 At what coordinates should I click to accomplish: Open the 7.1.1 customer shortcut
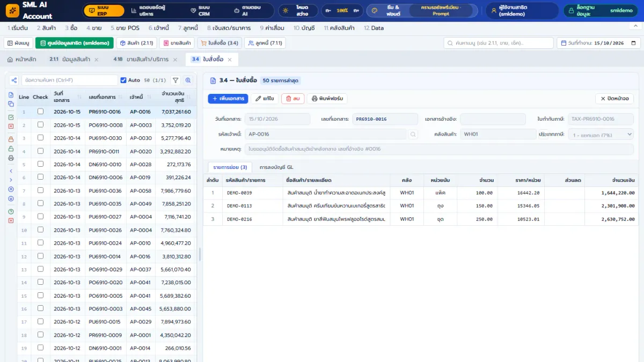(x=265, y=43)
